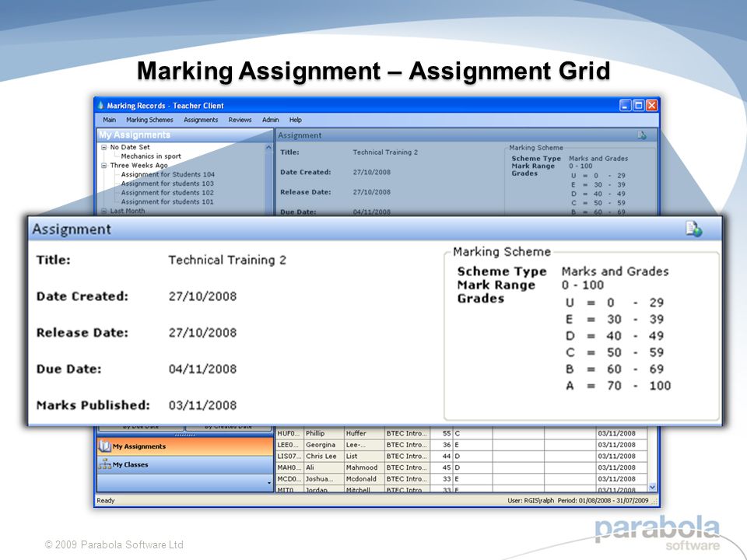747x560 pixels.
Task: Click the small document icon in the background Assignment header
Action: click(642, 135)
